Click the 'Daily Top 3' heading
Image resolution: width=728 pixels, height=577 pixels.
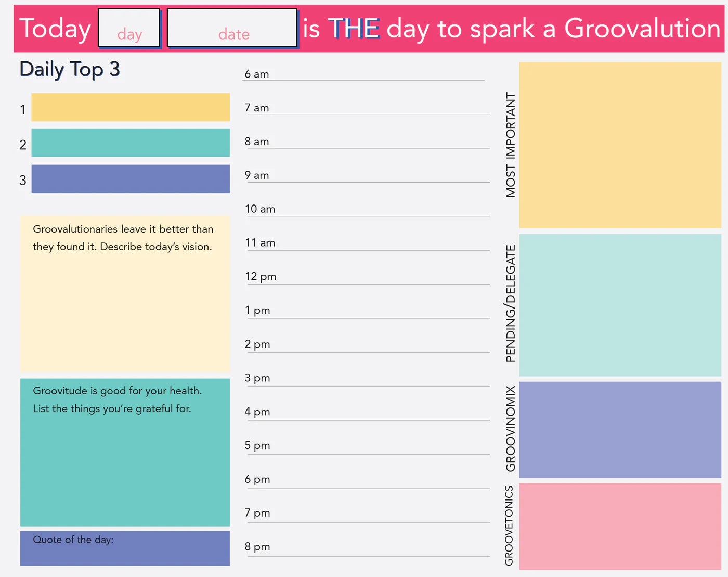[x=70, y=69]
